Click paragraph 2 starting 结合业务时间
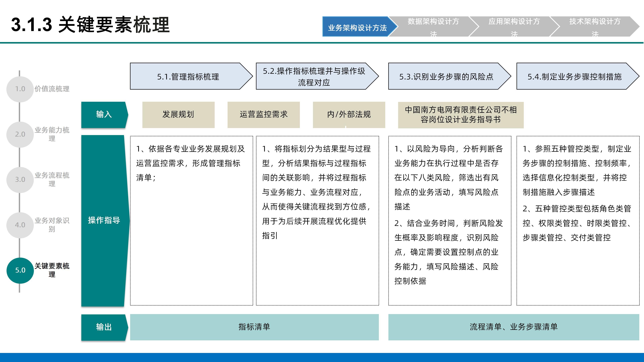Viewport: 644px width, 362px height. (x=449, y=252)
